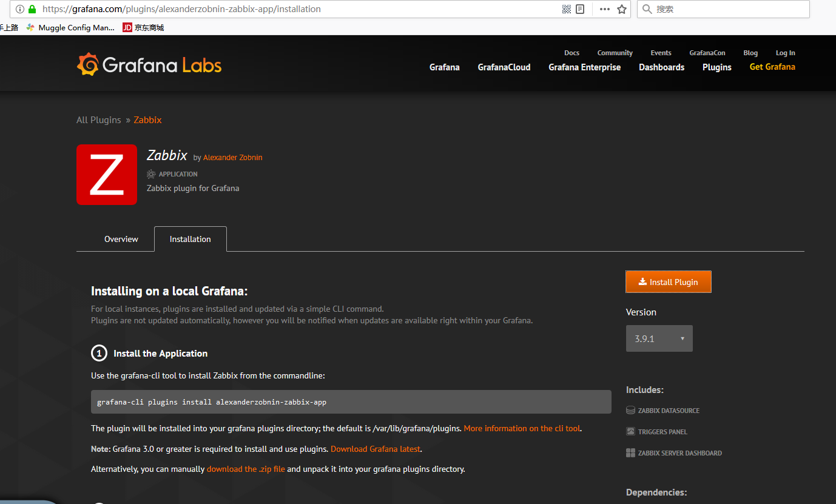This screenshot has width=836, height=504.
Task: Click ZABBIX DATASOURCE text under Includes
Action: (x=669, y=411)
